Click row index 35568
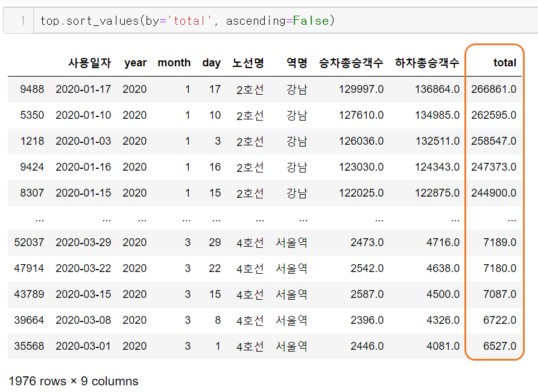 [29, 346]
